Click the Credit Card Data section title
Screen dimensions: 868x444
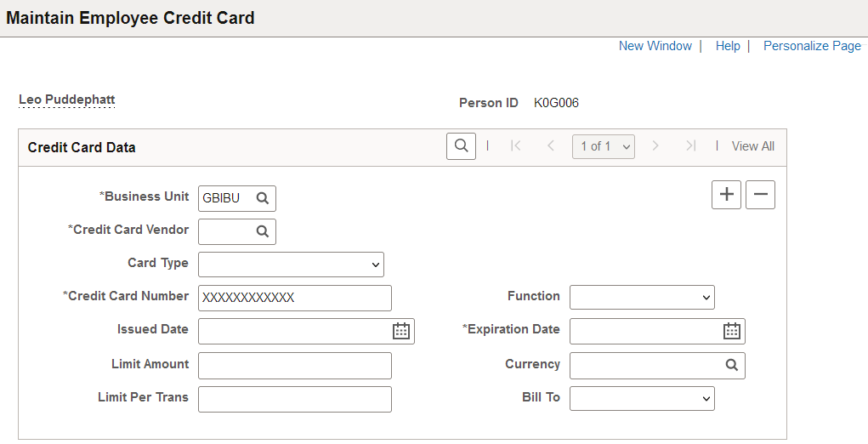pos(82,147)
